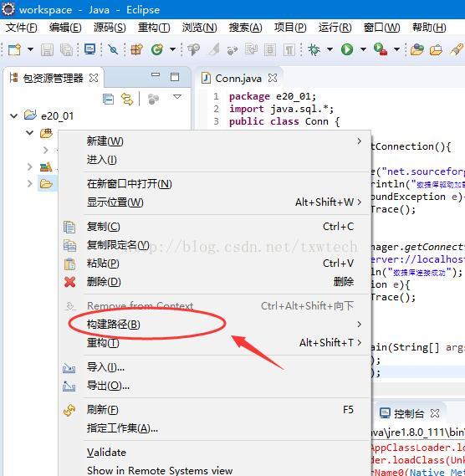This screenshot has height=476, width=465.
Task: Open the 构建路径(B) submenu
Action: click(215, 325)
